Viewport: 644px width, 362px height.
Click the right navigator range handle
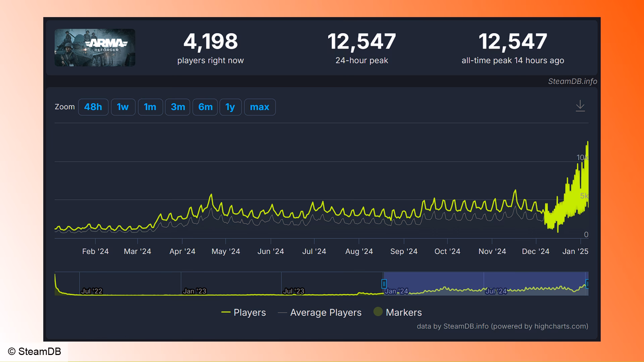[587, 284]
